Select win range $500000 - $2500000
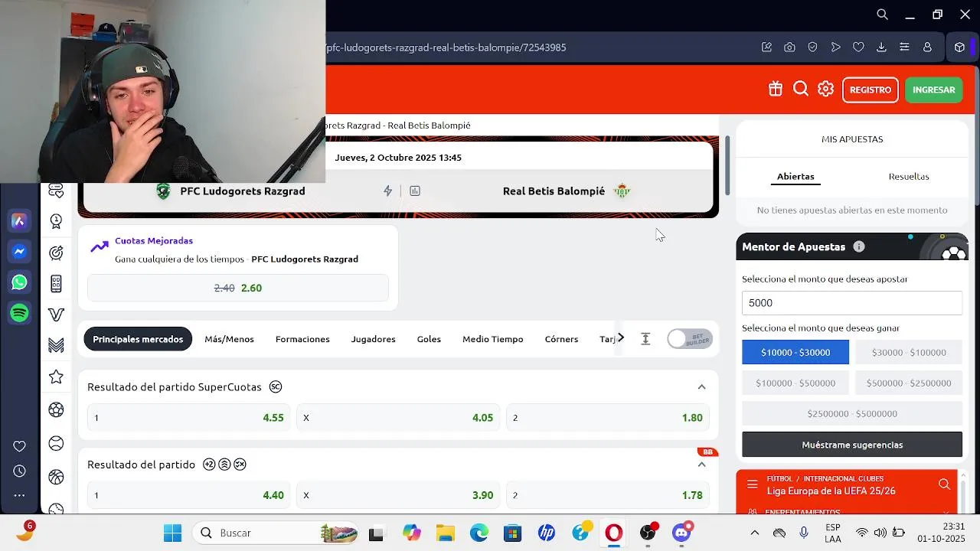This screenshot has height=551, width=980. (x=909, y=383)
